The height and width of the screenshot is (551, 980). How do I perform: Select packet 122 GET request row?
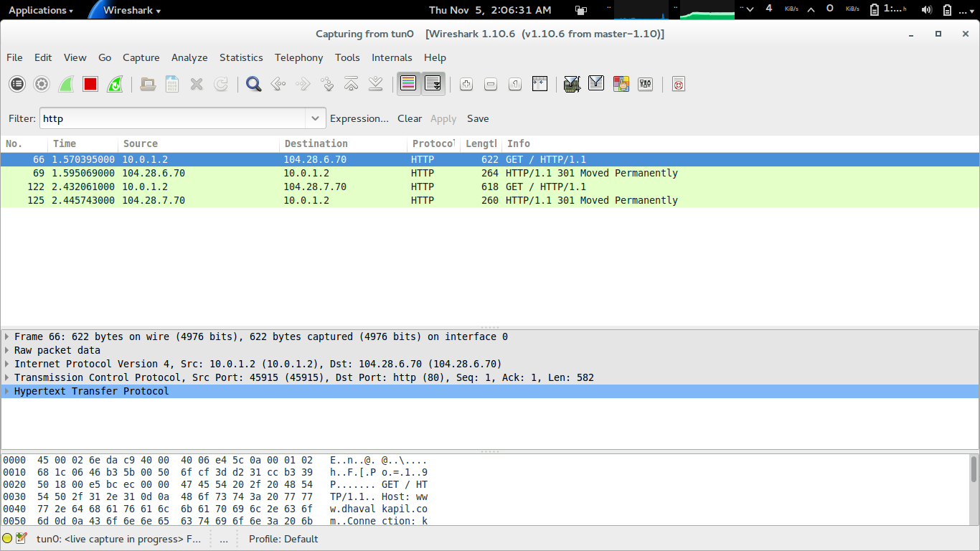point(490,187)
